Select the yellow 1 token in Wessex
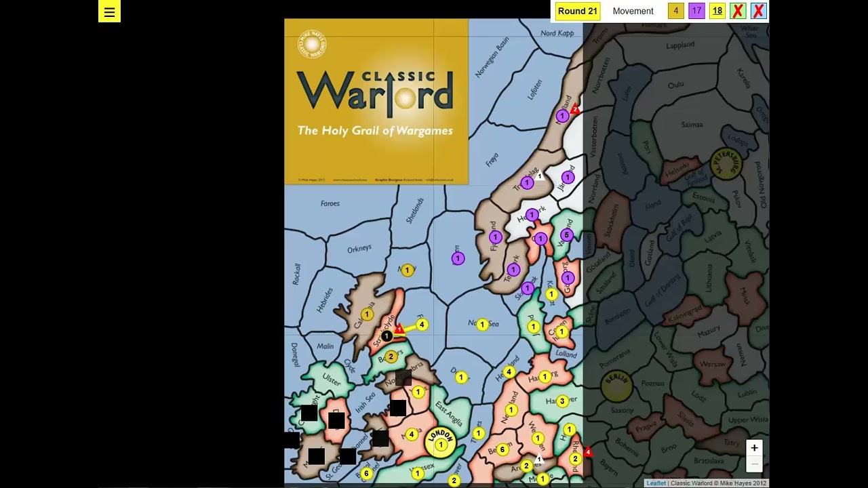Screen dimensions: 868x488 coord(418,473)
